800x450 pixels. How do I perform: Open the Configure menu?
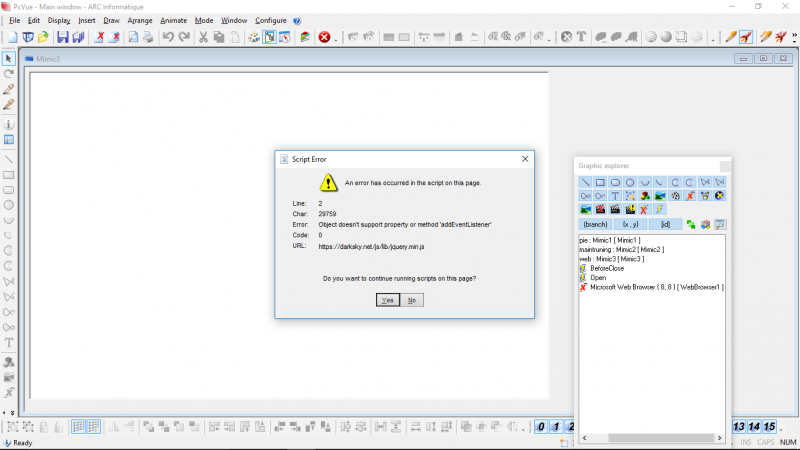point(270,20)
